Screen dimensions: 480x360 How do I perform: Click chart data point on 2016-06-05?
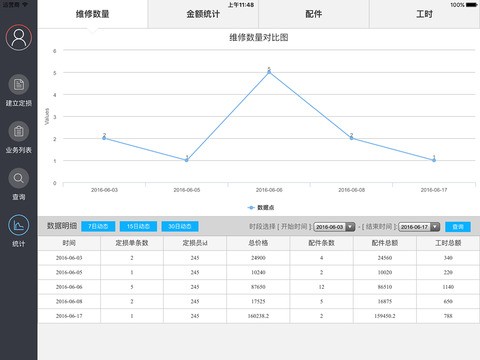(x=187, y=160)
